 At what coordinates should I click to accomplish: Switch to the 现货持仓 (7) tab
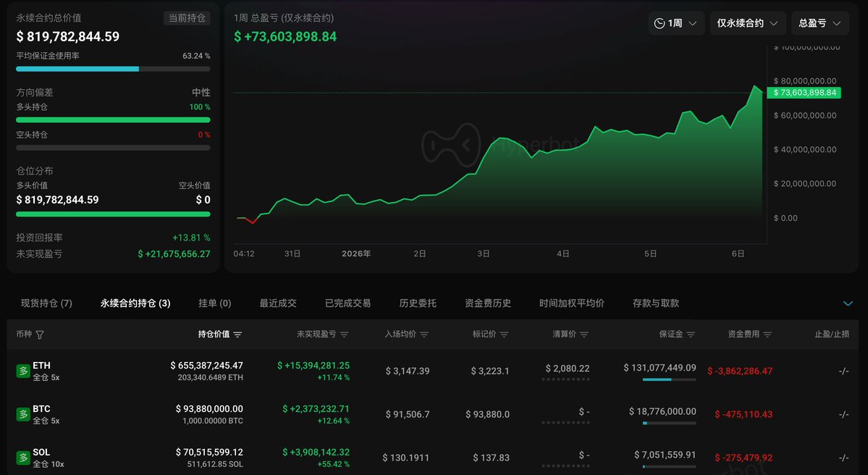(x=46, y=303)
